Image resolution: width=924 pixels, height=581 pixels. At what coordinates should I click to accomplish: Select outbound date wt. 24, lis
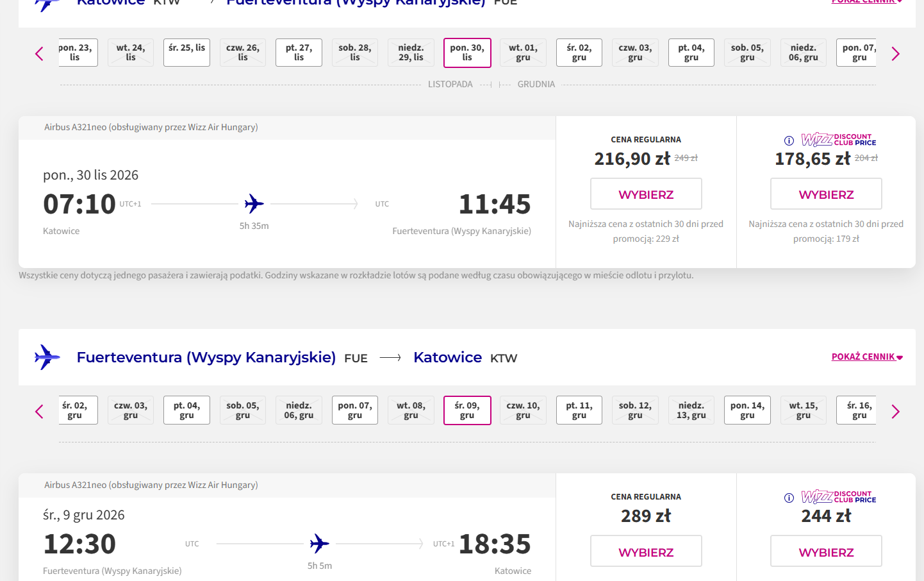131,53
